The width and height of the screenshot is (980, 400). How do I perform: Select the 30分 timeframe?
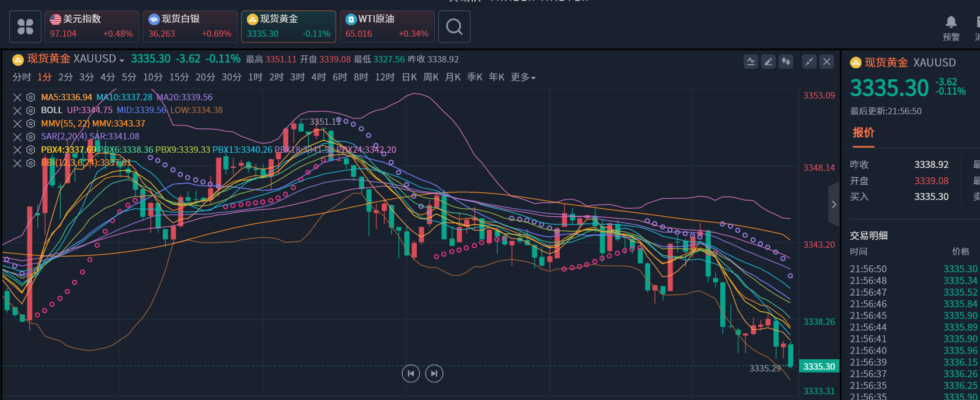tap(232, 77)
